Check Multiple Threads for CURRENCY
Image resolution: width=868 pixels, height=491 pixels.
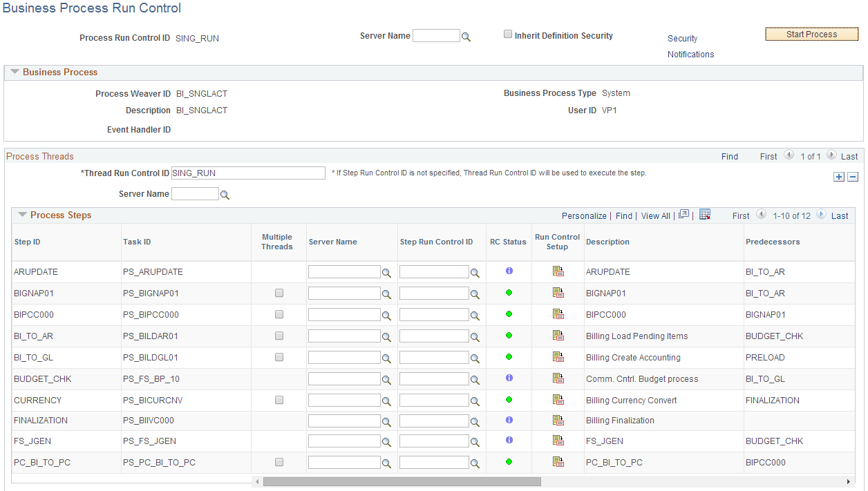279,400
